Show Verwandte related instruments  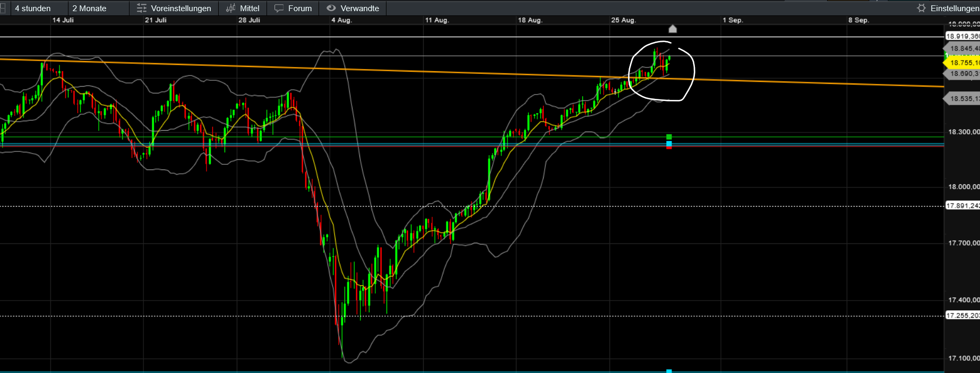(353, 8)
